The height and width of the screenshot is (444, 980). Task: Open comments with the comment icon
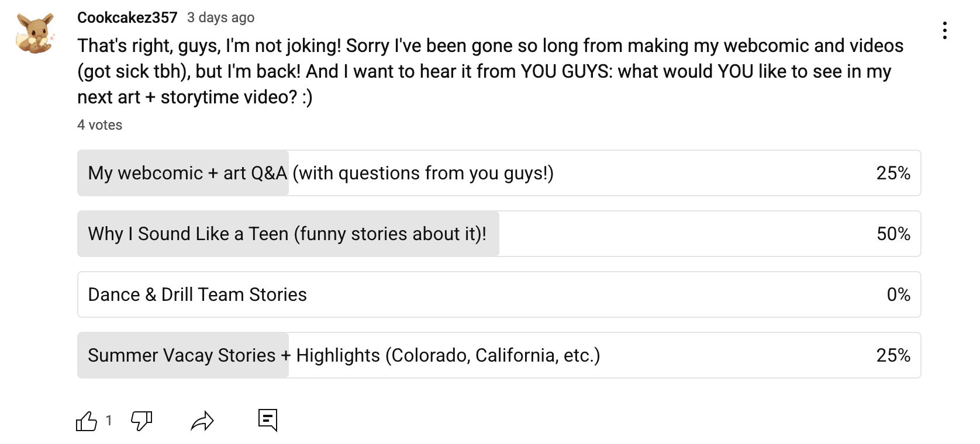click(268, 419)
